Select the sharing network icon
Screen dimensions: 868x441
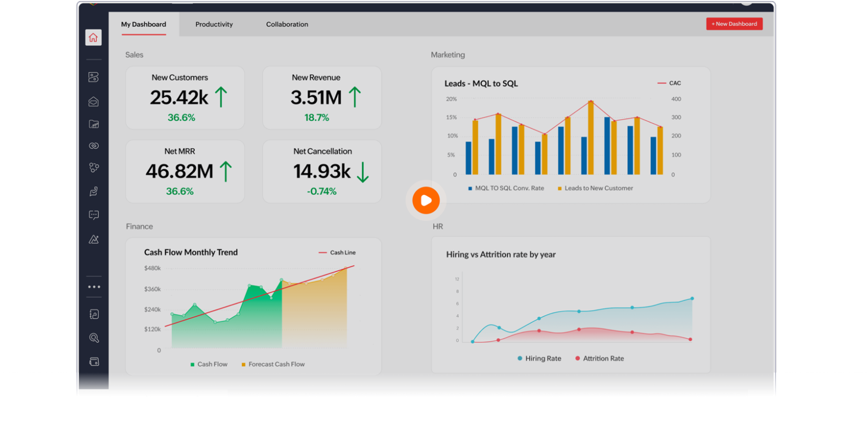(x=93, y=167)
